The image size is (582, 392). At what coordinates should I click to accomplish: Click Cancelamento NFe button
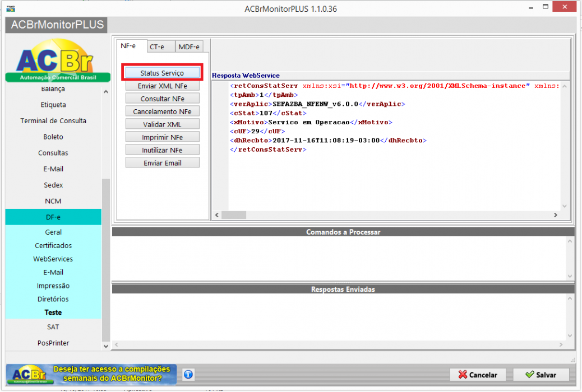(x=162, y=111)
